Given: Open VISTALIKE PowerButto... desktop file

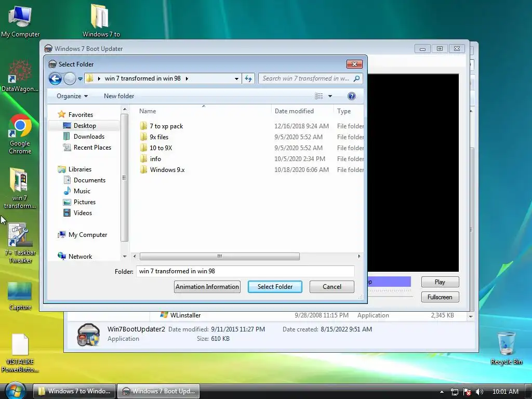Looking at the screenshot, I should coord(20,353).
